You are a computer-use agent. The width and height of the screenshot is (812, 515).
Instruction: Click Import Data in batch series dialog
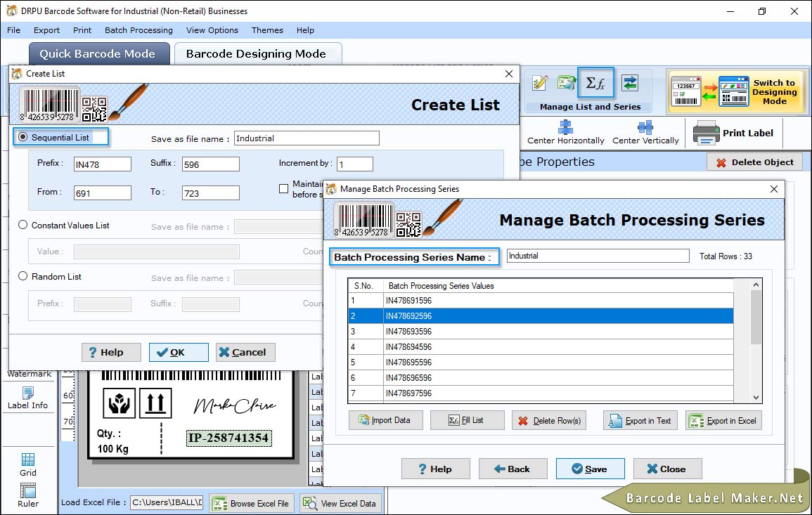tap(385, 420)
